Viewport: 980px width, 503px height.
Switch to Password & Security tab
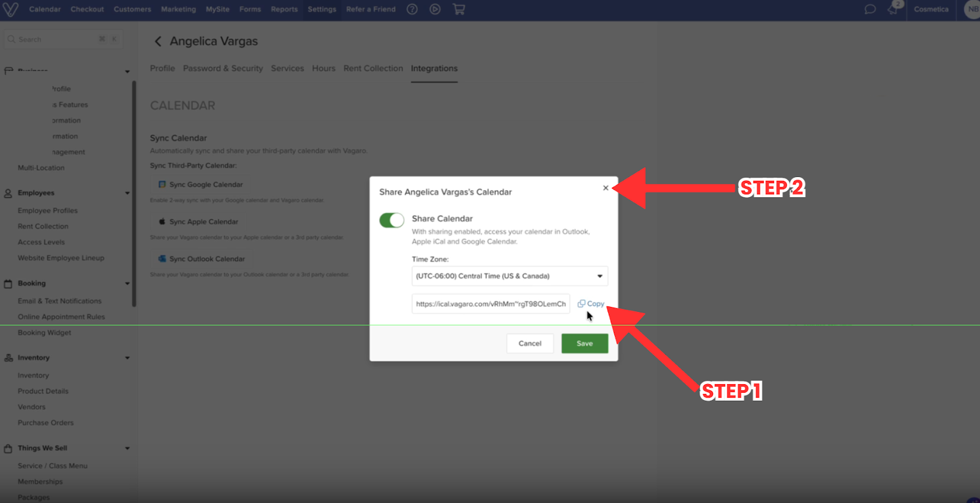click(223, 69)
